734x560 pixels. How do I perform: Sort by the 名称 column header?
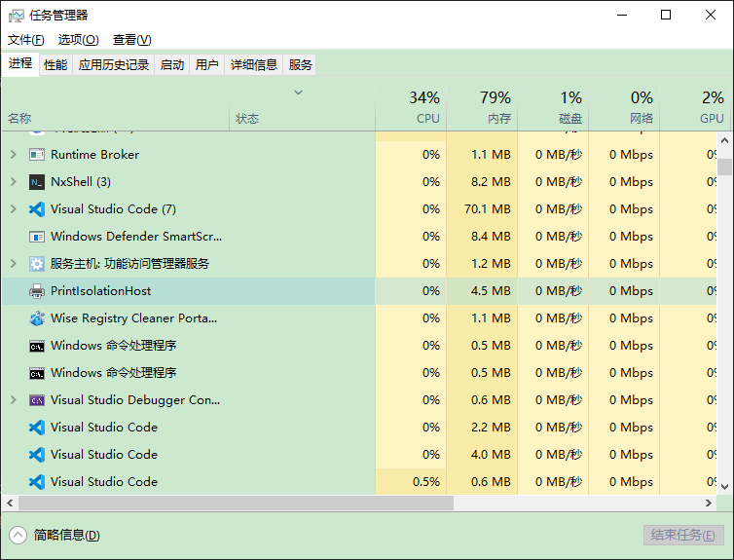click(x=115, y=109)
